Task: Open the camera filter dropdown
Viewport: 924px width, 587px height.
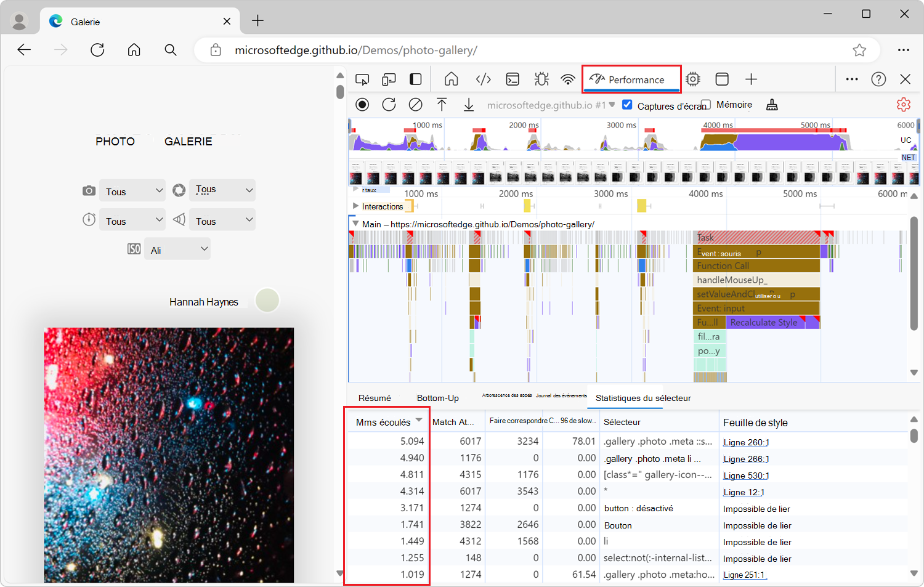Action: [x=133, y=191]
